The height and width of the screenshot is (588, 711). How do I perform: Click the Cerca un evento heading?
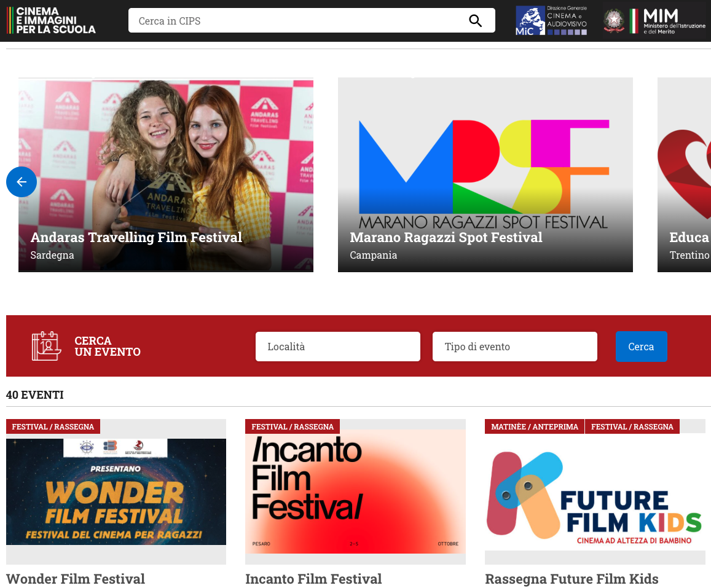[x=108, y=347]
